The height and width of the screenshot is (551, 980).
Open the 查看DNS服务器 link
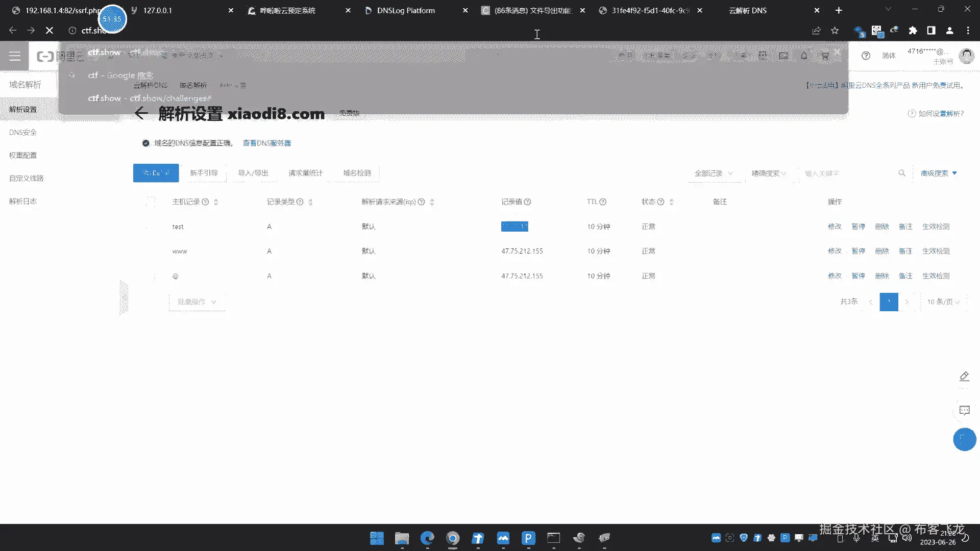(266, 143)
